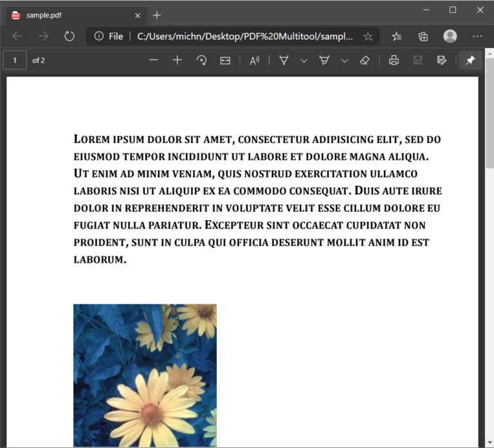Click the word "laborum." in the PDF
Screen dimensions: 494x448
100,259
